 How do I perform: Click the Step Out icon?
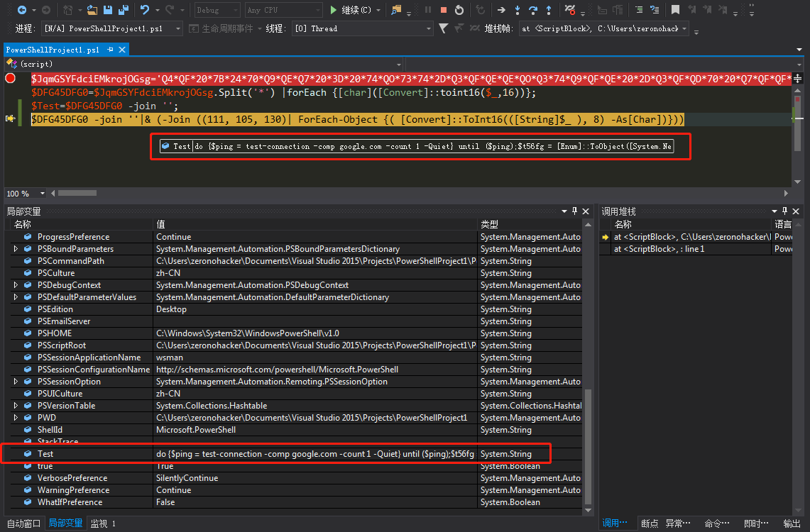pyautogui.click(x=549, y=10)
